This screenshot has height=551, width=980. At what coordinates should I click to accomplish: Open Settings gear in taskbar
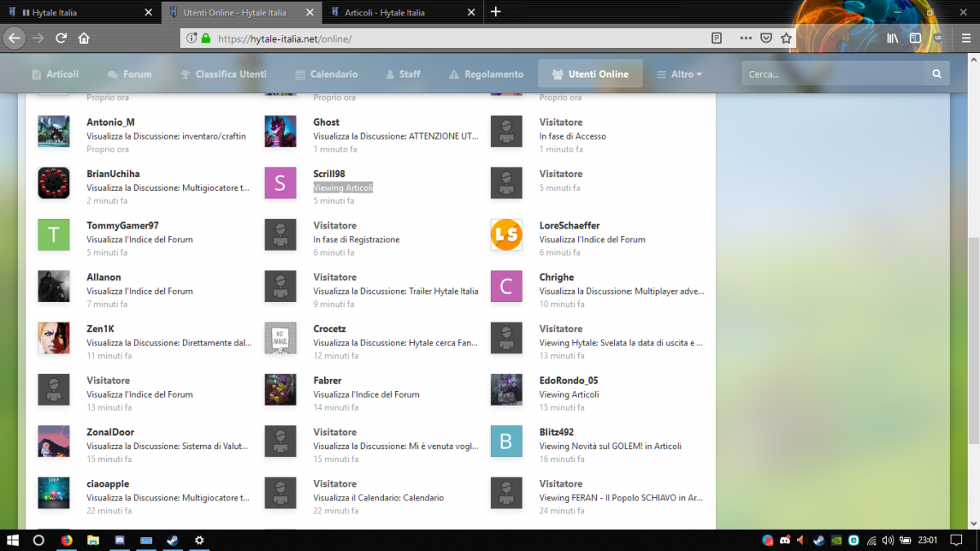(x=198, y=540)
